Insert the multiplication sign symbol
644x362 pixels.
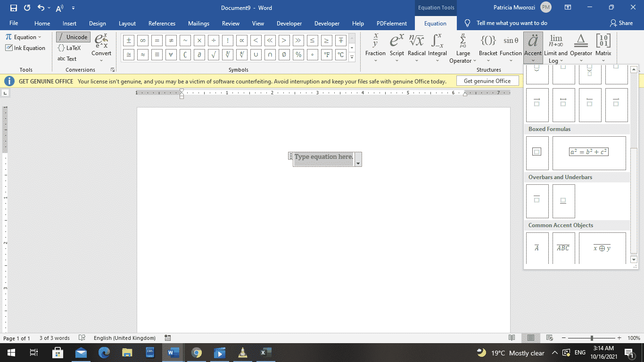point(199,41)
